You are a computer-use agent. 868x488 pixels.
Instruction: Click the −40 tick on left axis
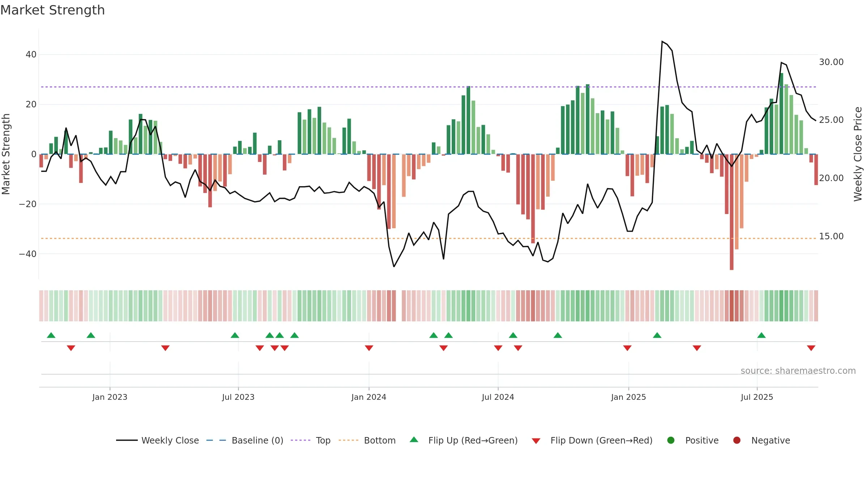[28, 254]
